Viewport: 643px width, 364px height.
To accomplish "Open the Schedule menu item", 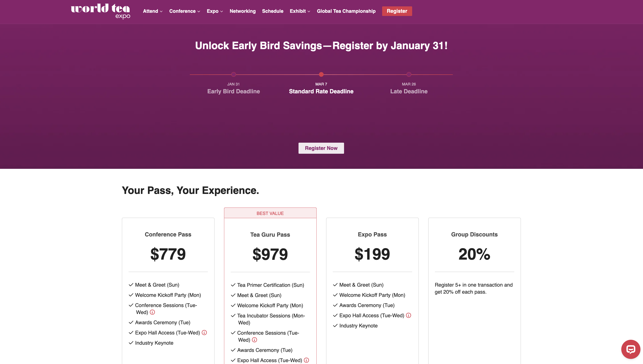I will tap(273, 11).
